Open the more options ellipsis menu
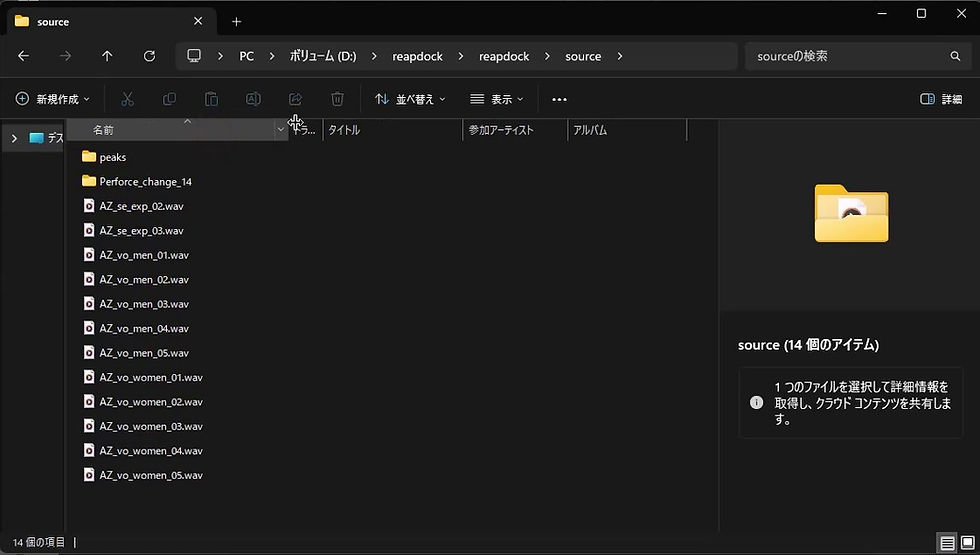 [559, 99]
